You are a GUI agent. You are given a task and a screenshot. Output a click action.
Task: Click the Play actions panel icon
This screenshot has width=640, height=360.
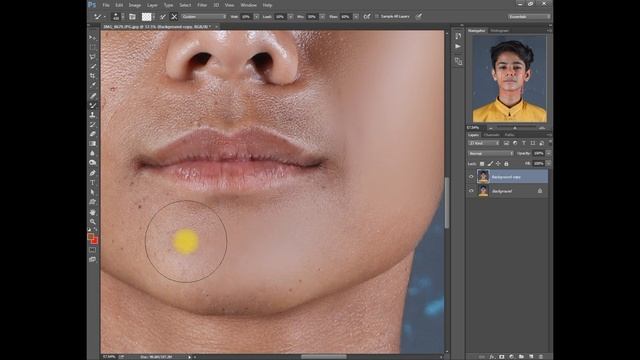click(458, 47)
